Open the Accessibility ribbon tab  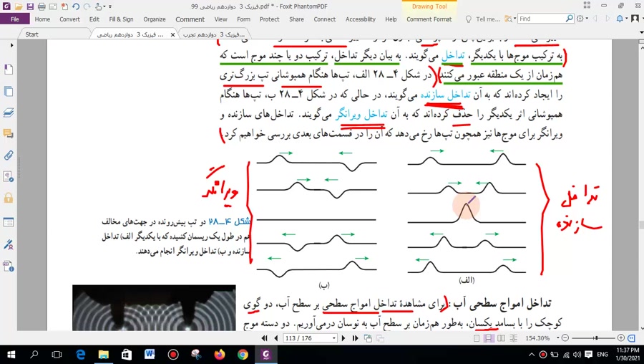click(x=360, y=19)
